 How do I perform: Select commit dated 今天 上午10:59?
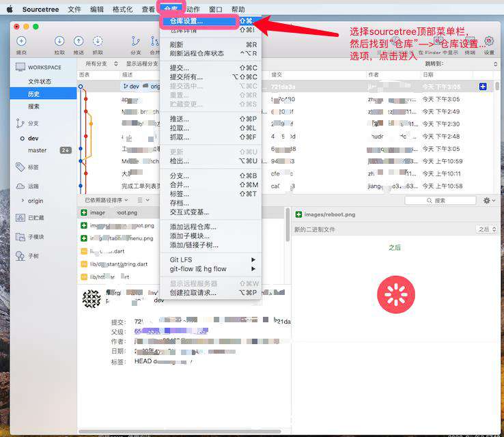pos(286,161)
